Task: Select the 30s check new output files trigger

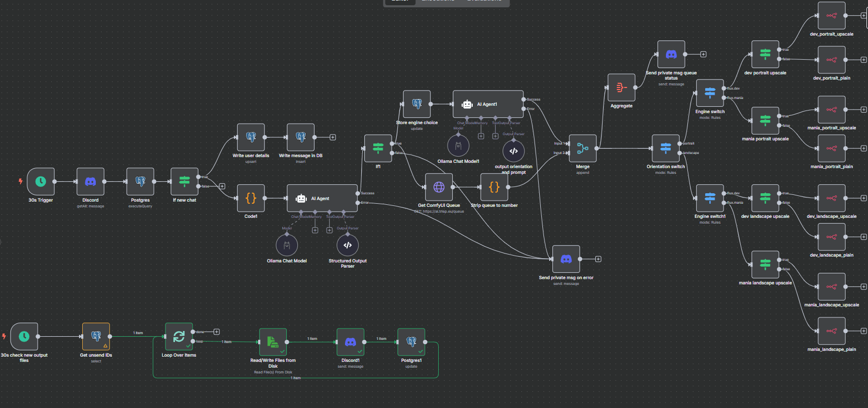Action: pos(24,336)
